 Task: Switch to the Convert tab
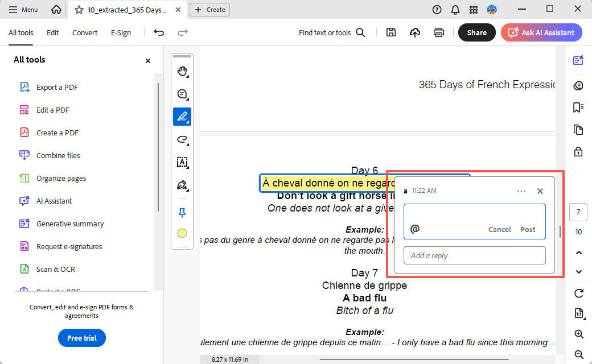coord(84,32)
